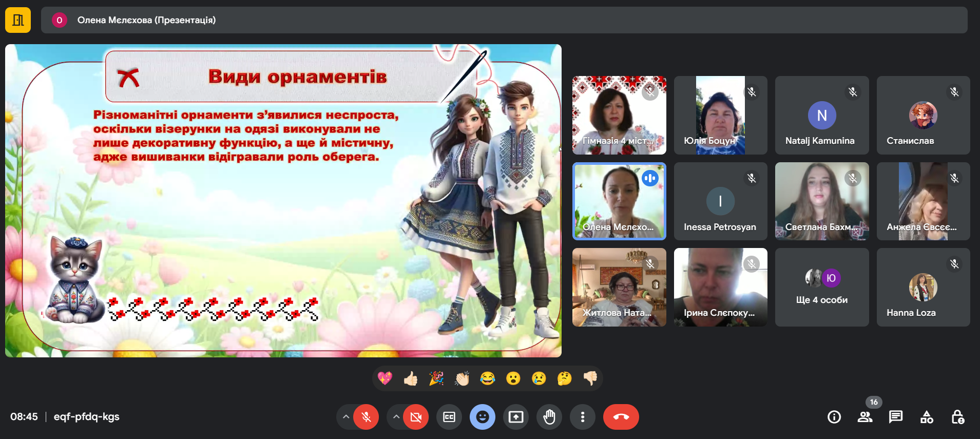
Task: Send the party popper reaction
Action: tap(436, 379)
